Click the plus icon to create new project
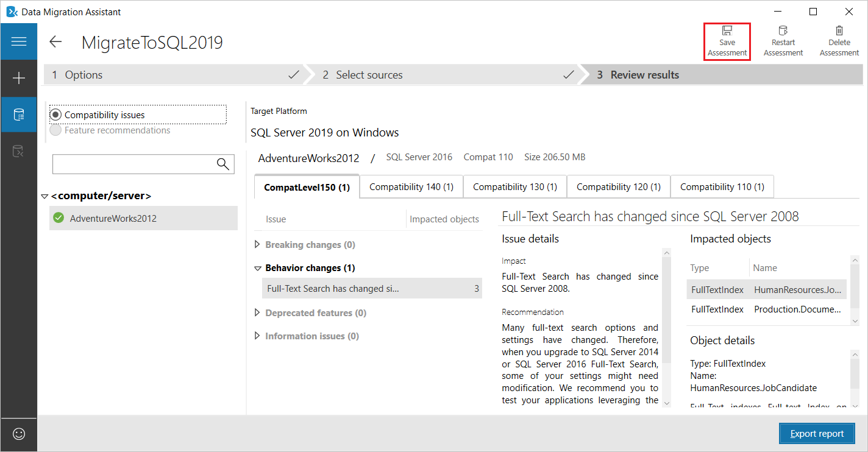868x452 pixels. (x=19, y=78)
